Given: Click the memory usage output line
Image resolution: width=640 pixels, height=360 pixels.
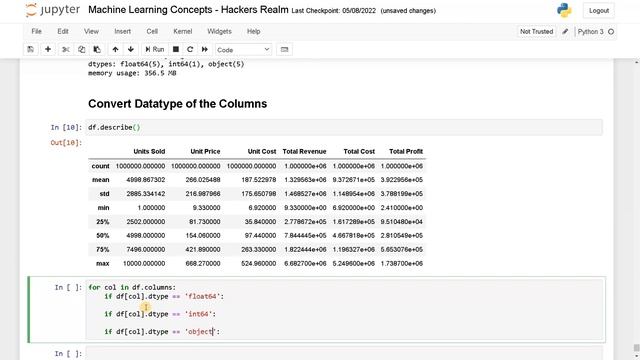Looking at the screenshot, I should click(132, 73).
